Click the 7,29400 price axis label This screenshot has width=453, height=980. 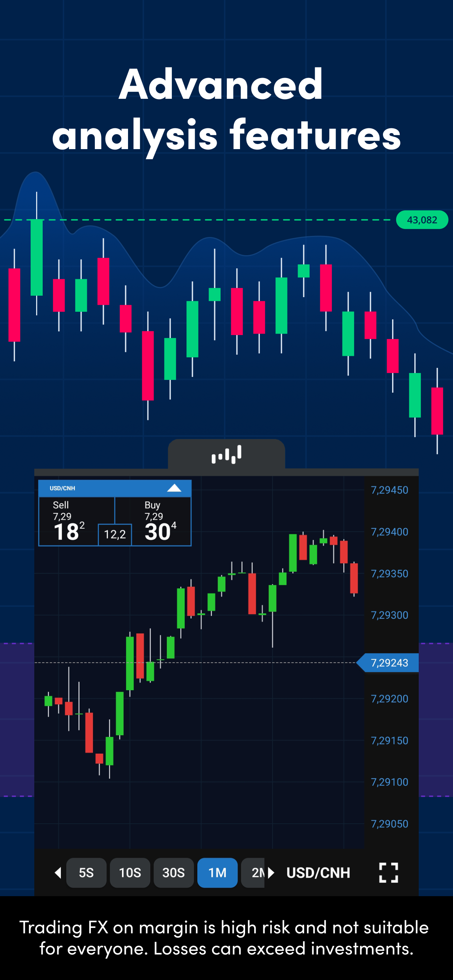pyautogui.click(x=389, y=532)
